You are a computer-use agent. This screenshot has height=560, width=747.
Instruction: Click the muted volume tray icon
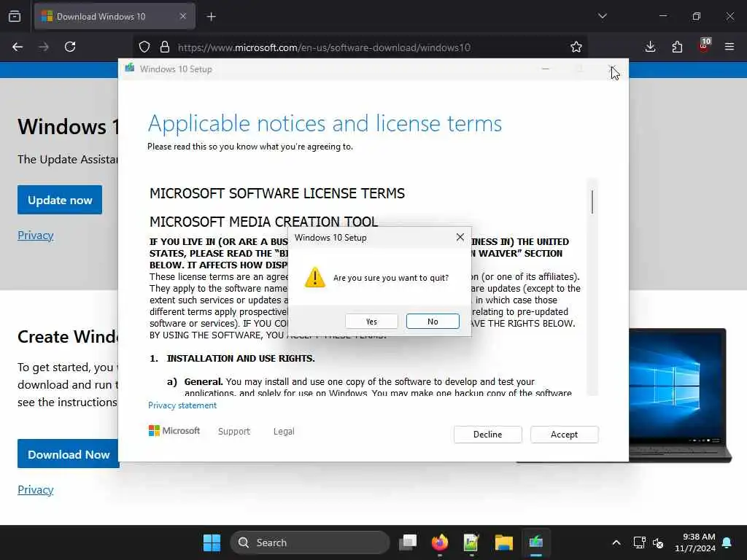(x=659, y=542)
